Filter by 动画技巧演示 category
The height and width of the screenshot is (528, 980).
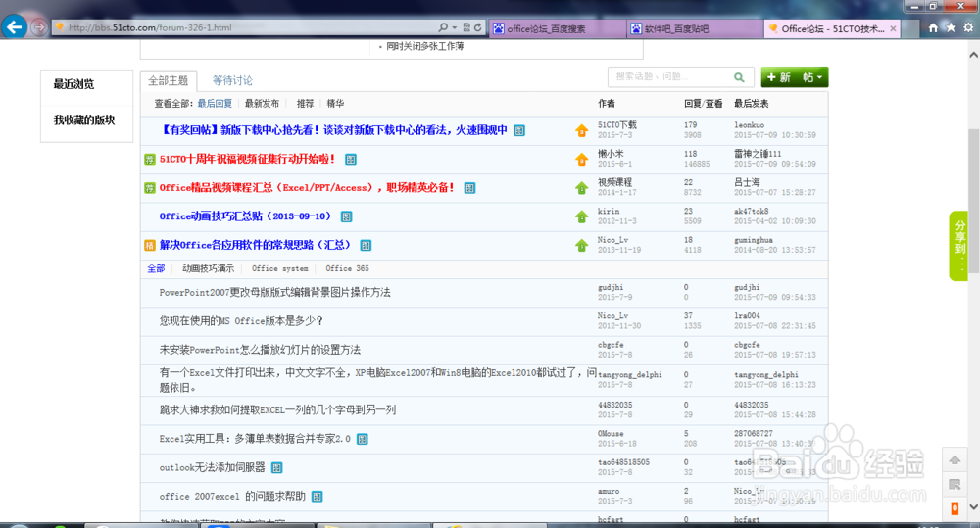click(x=208, y=268)
